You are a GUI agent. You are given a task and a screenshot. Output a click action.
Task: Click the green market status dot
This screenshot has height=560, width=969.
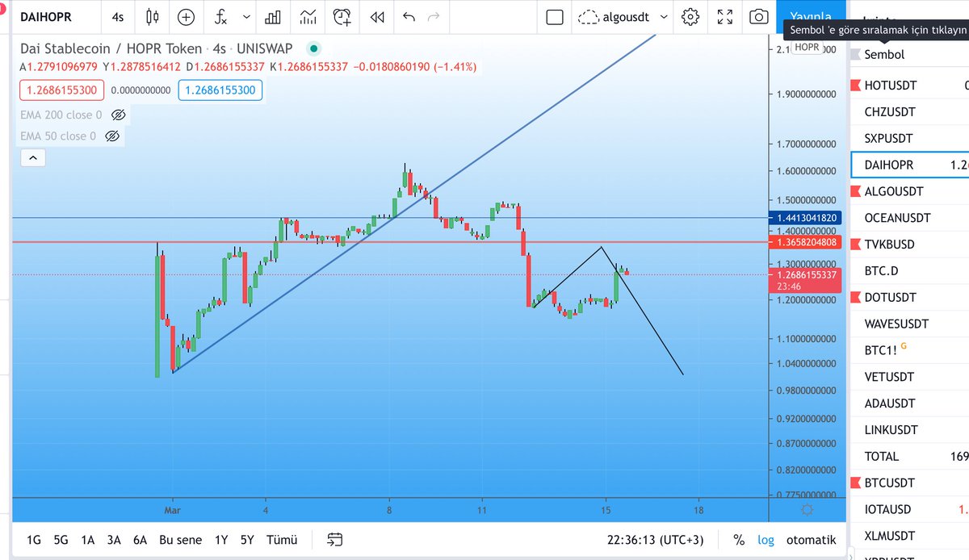coord(313,48)
